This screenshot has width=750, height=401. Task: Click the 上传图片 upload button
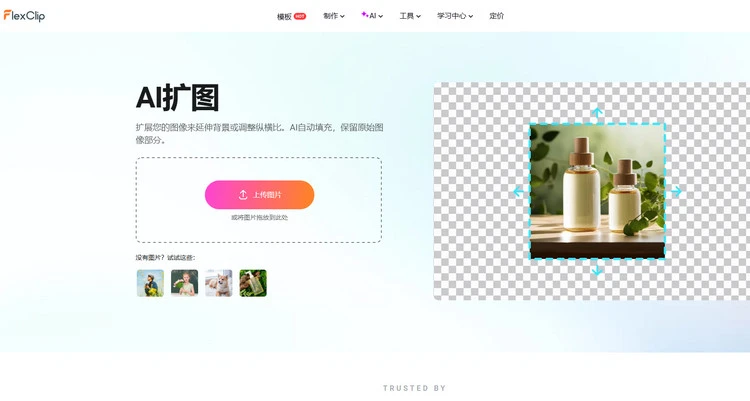coord(259,195)
